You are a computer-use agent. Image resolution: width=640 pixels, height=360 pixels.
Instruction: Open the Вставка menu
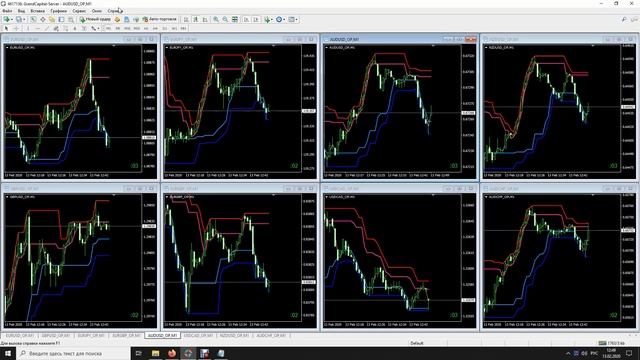pos(38,11)
